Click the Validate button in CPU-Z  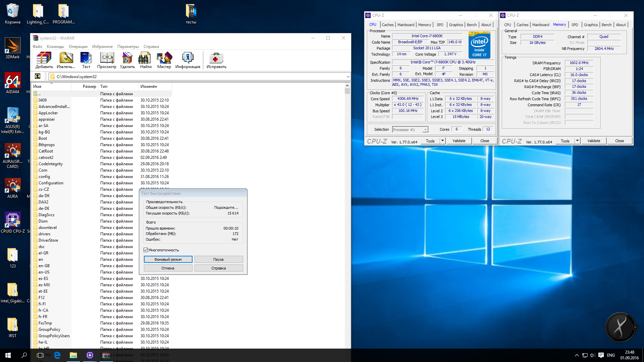point(459,141)
